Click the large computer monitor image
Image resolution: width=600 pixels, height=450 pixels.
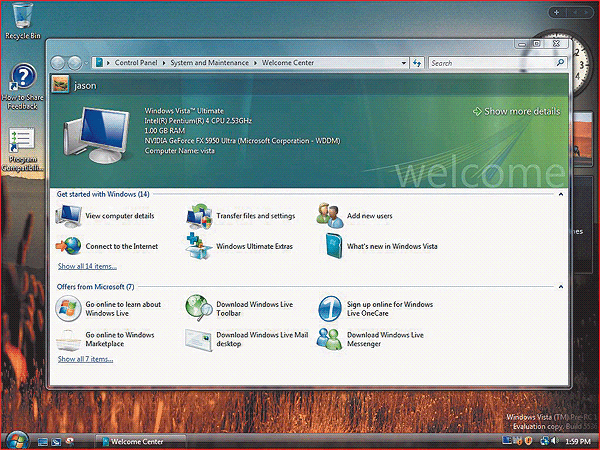[97, 134]
